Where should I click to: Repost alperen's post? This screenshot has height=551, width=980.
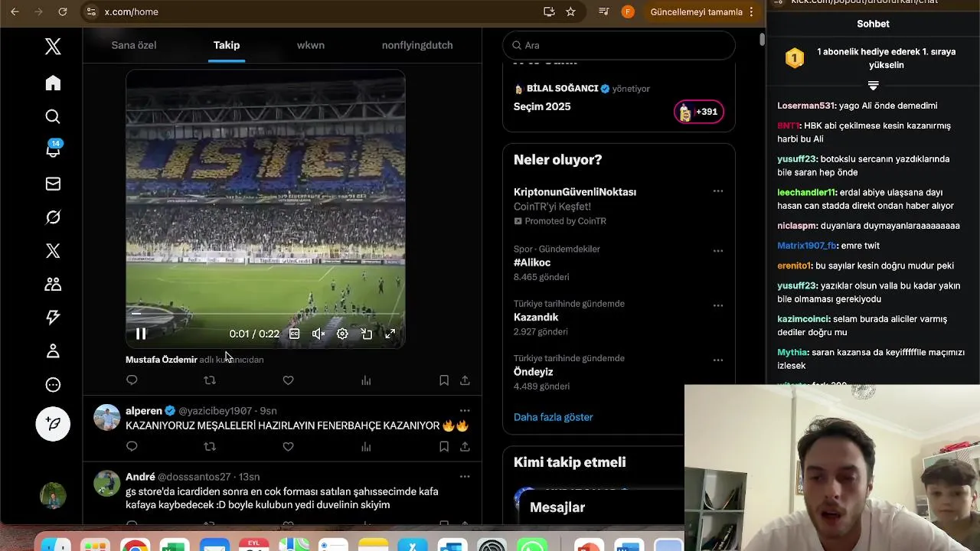(x=210, y=446)
